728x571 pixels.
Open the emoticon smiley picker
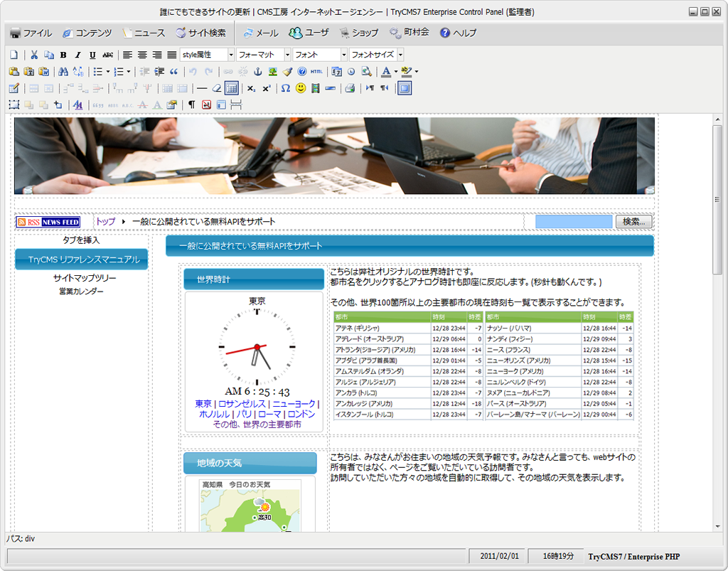[x=301, y=89]
